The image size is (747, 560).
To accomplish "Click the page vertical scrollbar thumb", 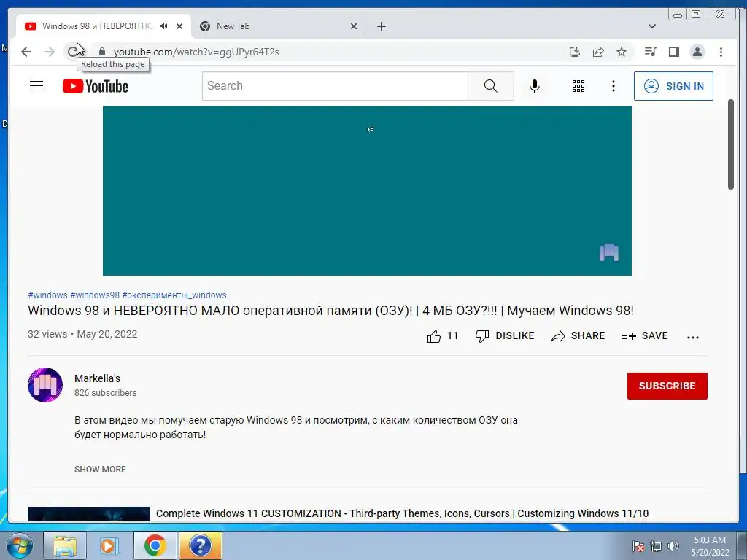I will tap(731, 144).
